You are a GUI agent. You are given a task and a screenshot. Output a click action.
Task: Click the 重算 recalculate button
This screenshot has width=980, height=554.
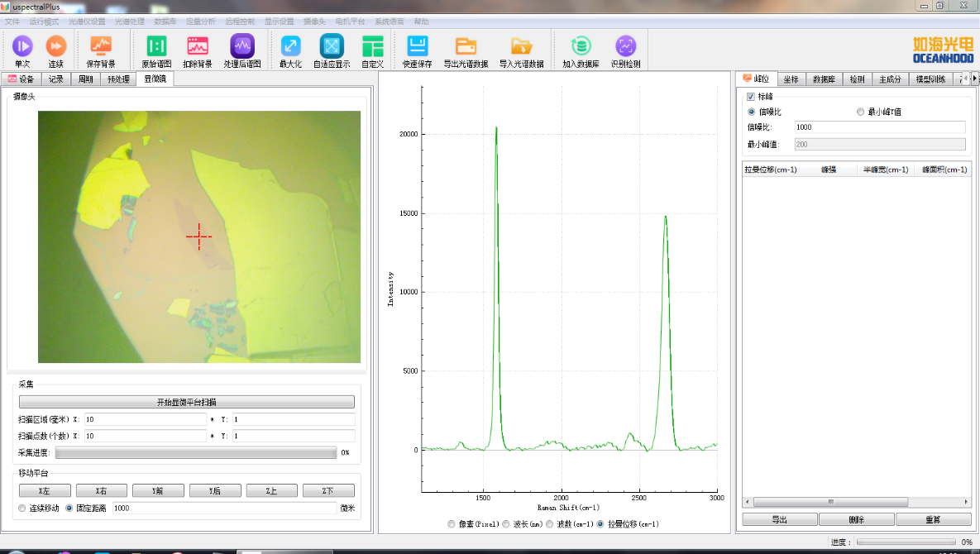(x=933, y=519)
